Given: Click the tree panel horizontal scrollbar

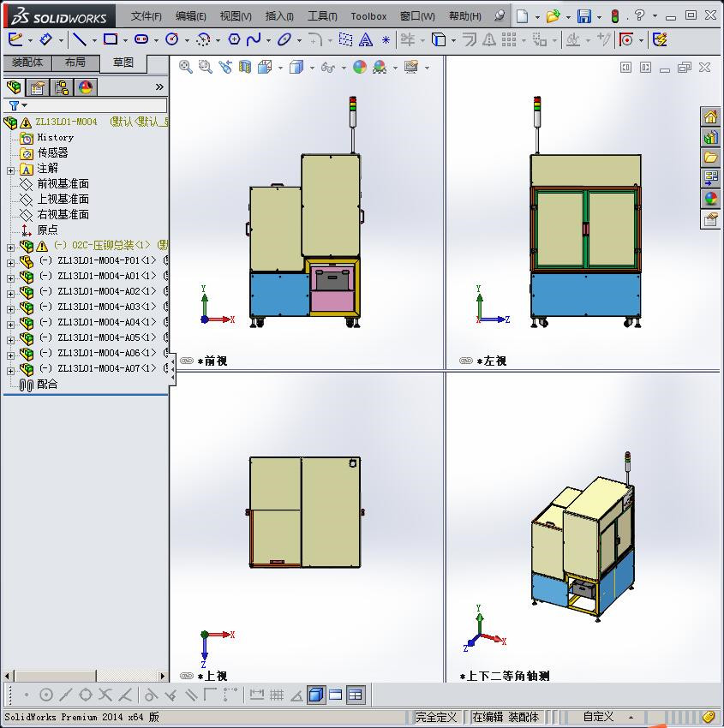Looking at the screenshot, I should (x=85, y=676).
